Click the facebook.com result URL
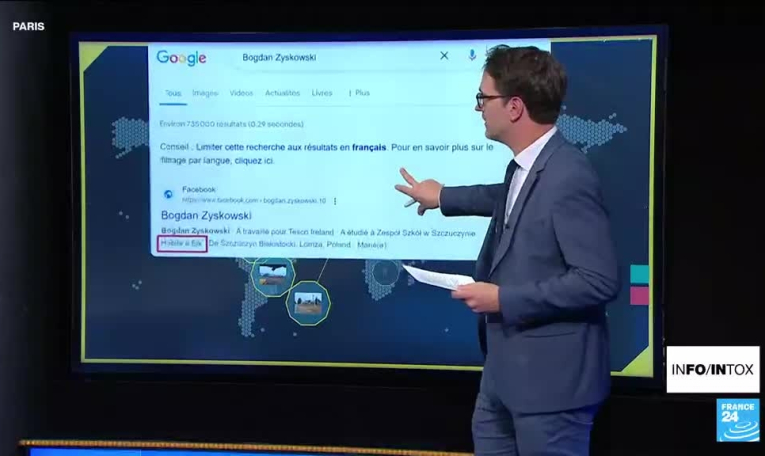Image resolution: width=765 pixels, height=456 pixels. tap(253, 200)
